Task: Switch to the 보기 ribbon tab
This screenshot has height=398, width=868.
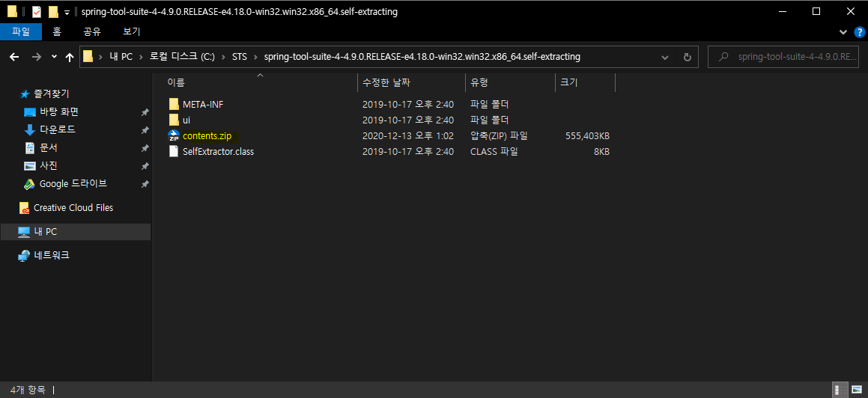Action: point(131,32)
